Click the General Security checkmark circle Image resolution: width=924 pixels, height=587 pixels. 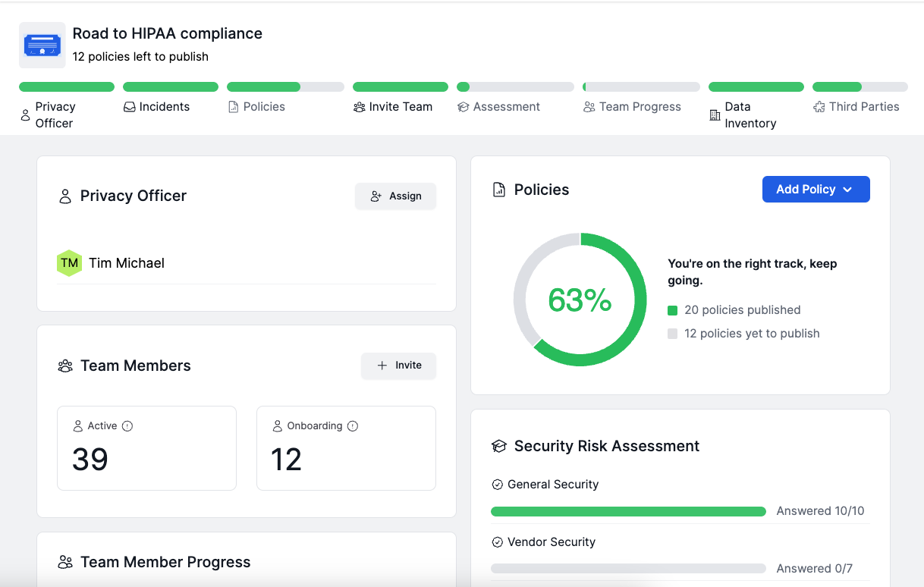coord(498,485)
